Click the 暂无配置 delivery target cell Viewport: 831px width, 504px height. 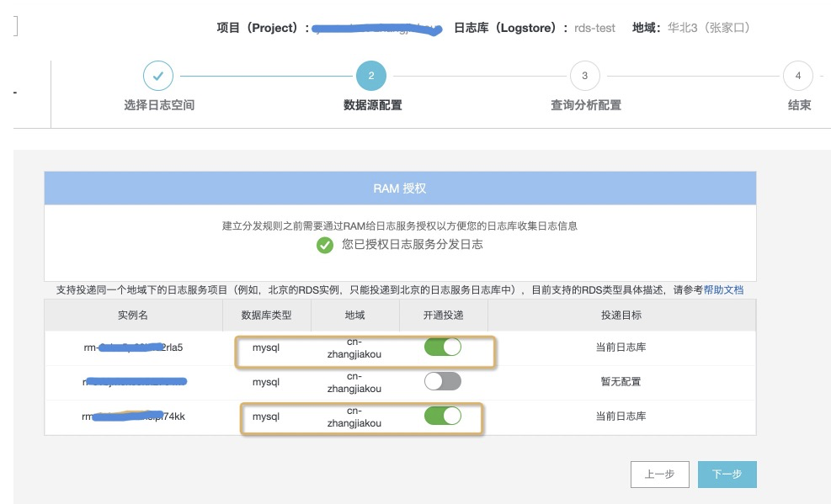coord(621,382)
